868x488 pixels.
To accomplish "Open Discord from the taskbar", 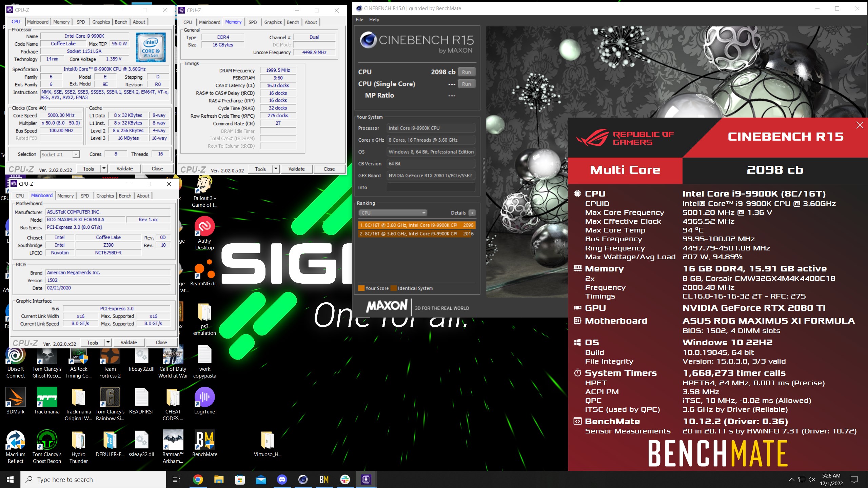I will tap(282, 480).
